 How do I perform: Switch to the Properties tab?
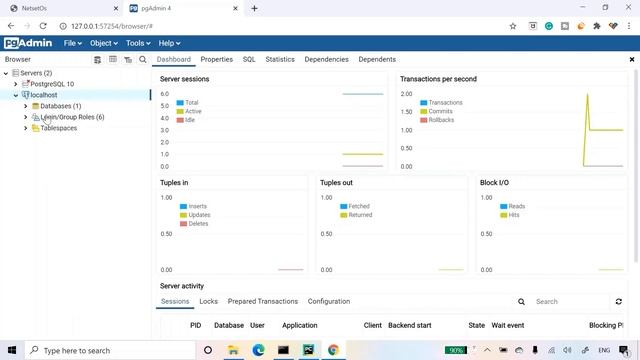[217, 60]
